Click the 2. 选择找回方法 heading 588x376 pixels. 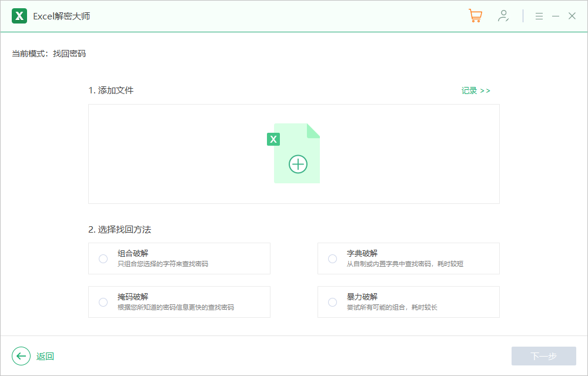119,230
